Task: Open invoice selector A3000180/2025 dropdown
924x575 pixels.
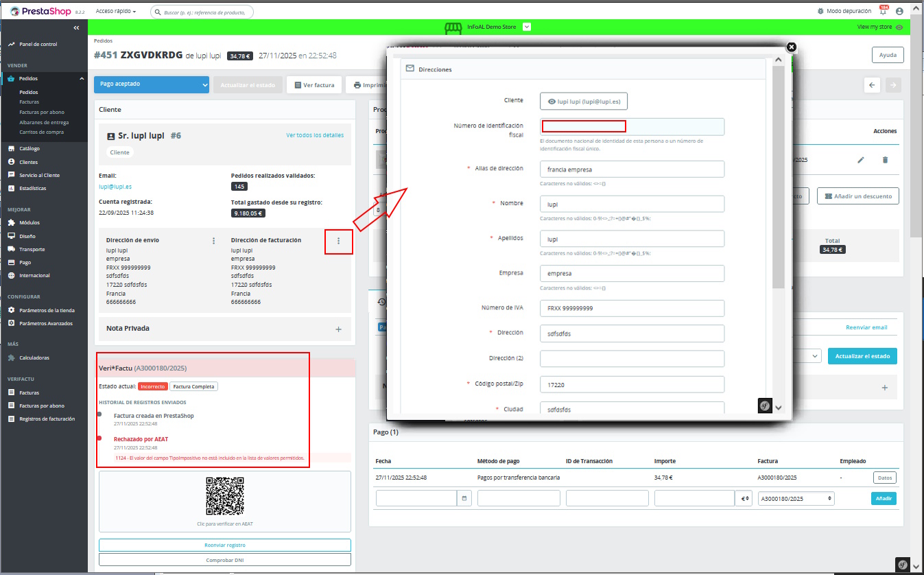Action: pyautogui.click(x=795, y=499)
